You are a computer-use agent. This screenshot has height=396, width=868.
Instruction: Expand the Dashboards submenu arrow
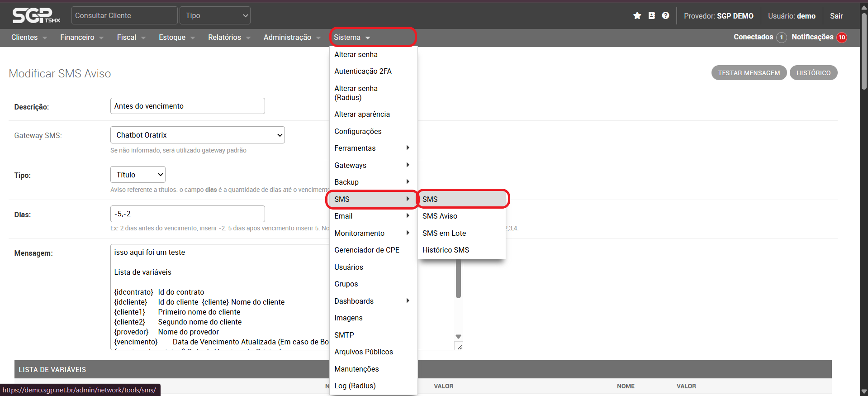[x=408, y=301]
